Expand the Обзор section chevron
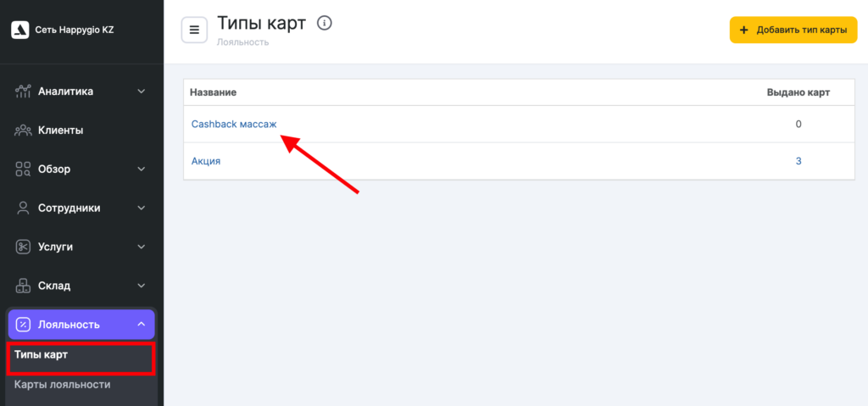This screenshot has width=868, height=406. 142,170
